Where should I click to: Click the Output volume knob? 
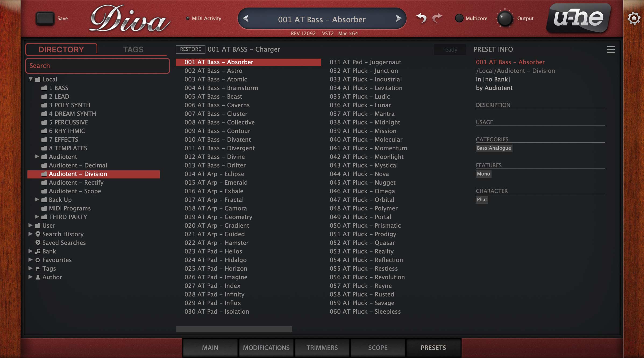(x=505, y=19)
